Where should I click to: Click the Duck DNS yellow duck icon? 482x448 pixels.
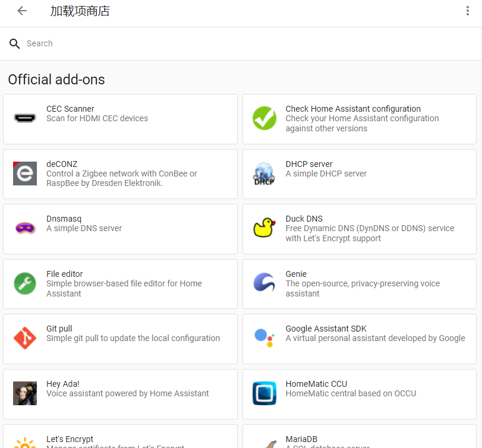click(264, 228)
